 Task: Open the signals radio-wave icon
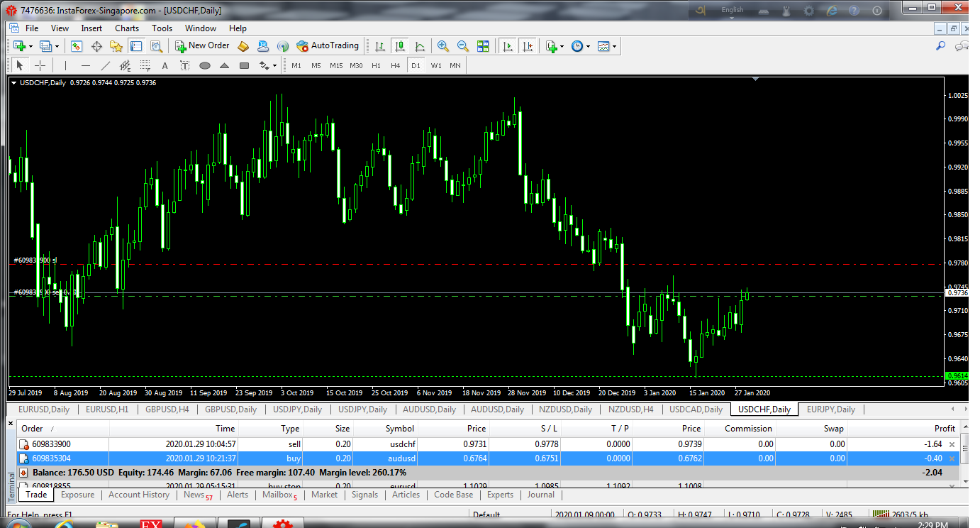pyautogui.click(x=282, y=46)
